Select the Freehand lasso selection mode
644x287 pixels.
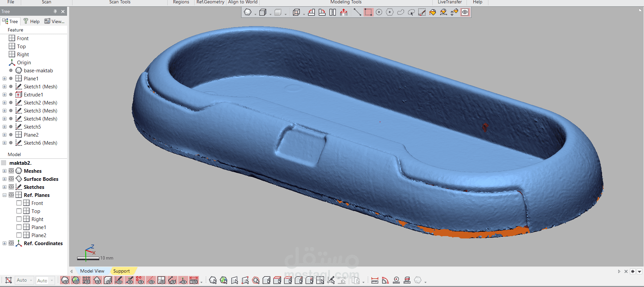(400, 12)
